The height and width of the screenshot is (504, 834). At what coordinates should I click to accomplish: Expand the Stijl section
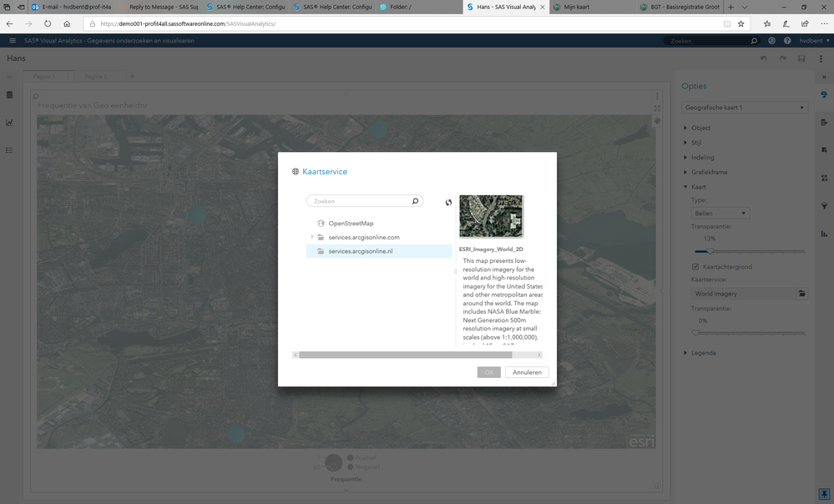[x=685, y=143]
